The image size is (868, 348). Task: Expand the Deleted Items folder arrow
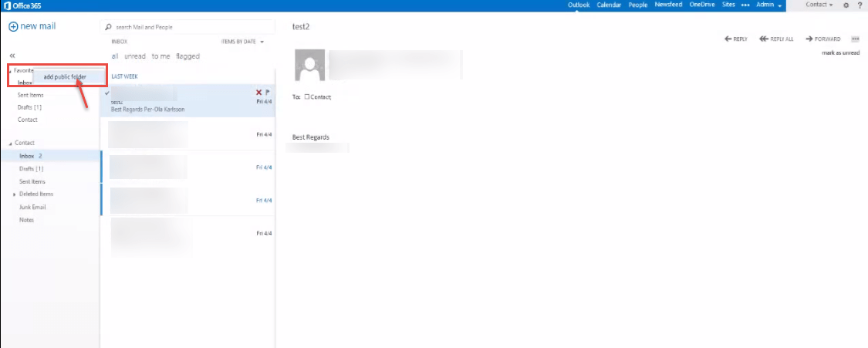(x=15, y=194)
